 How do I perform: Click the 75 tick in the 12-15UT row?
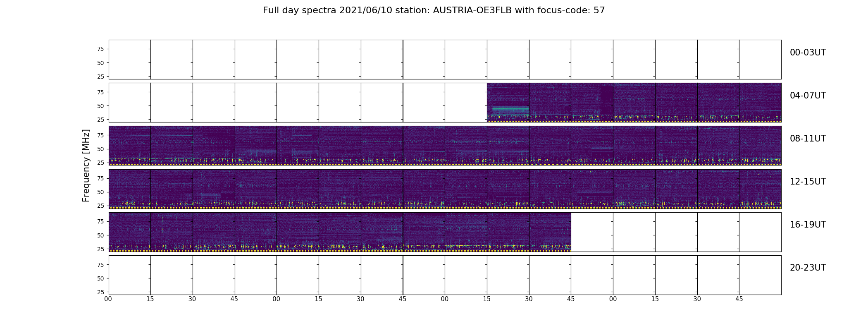click(100, 178)
